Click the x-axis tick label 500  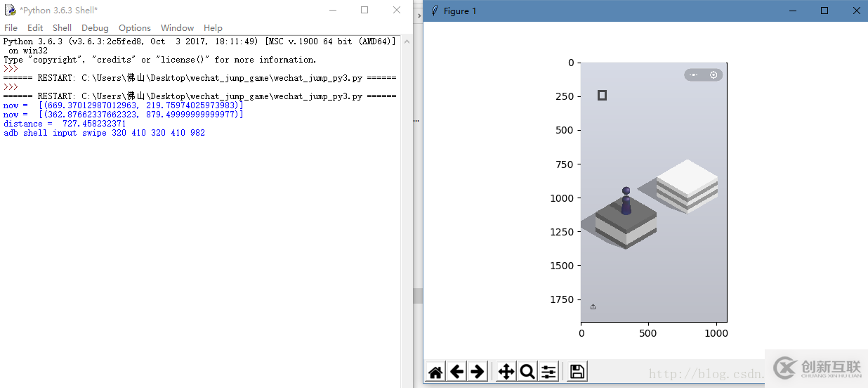click(x=648, y=333)
